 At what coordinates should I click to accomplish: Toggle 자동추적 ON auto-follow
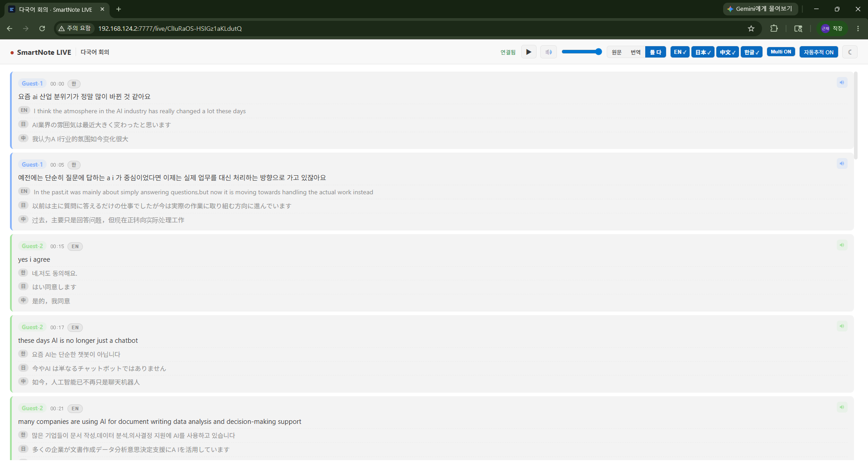(x=819, y=52)
